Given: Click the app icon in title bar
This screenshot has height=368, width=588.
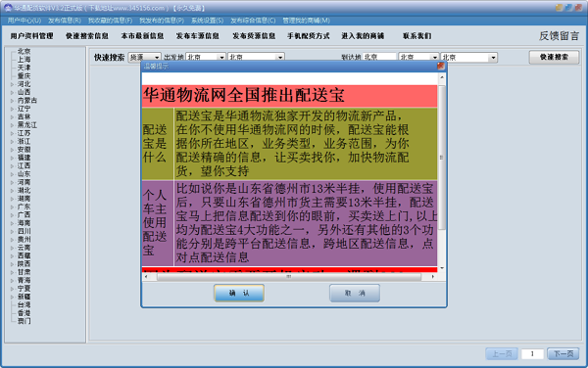Looking at the screenshot, I should (8, 8).
